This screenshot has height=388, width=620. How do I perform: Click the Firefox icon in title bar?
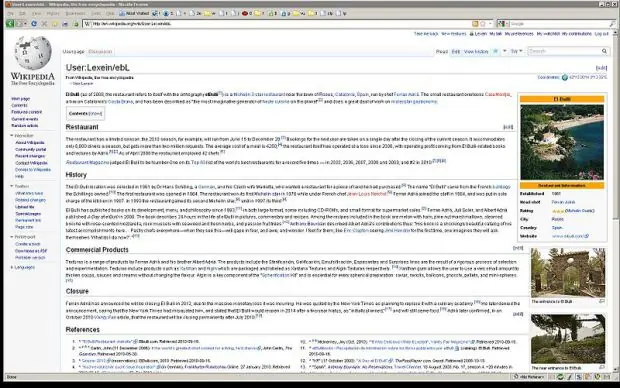[8, 4]
